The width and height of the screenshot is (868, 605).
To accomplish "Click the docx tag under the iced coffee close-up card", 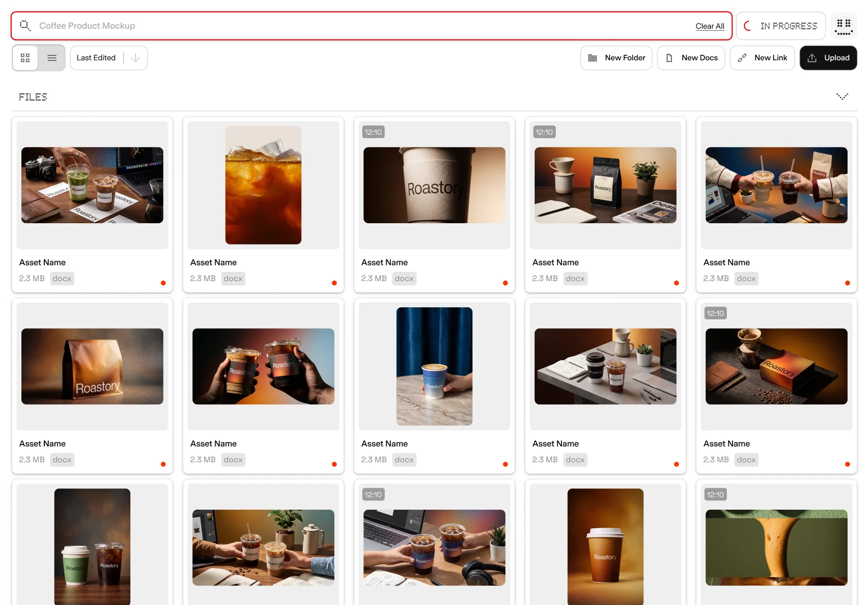I will (233, 279).
